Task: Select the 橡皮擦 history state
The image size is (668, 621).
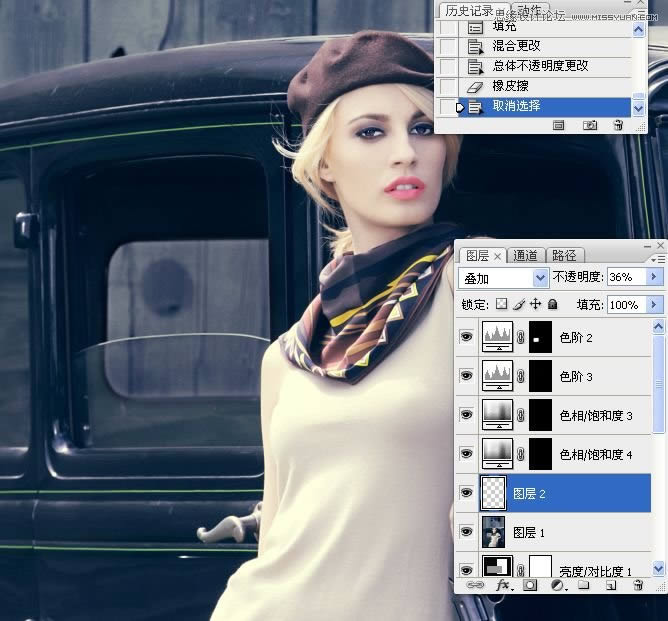Action: (512, 86)
